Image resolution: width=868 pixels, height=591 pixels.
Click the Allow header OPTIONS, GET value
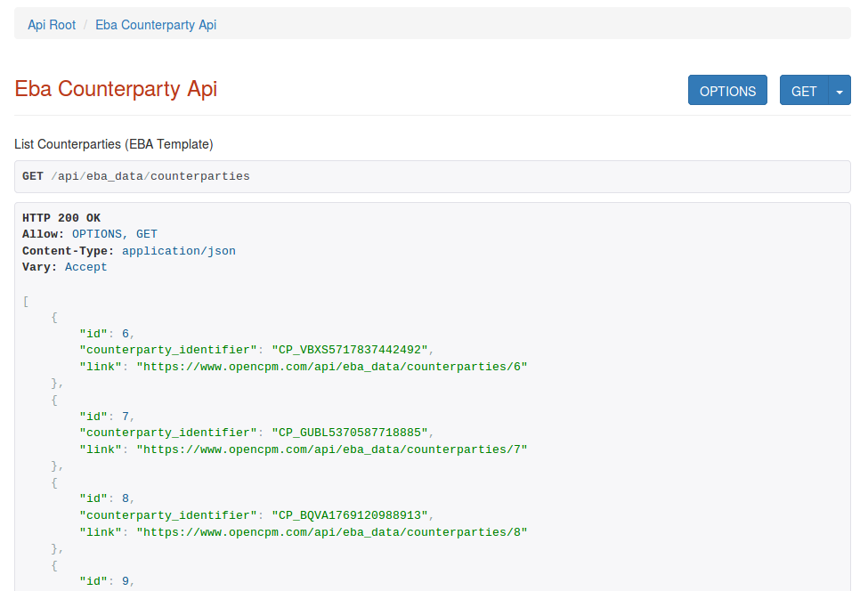coord(114,234)
